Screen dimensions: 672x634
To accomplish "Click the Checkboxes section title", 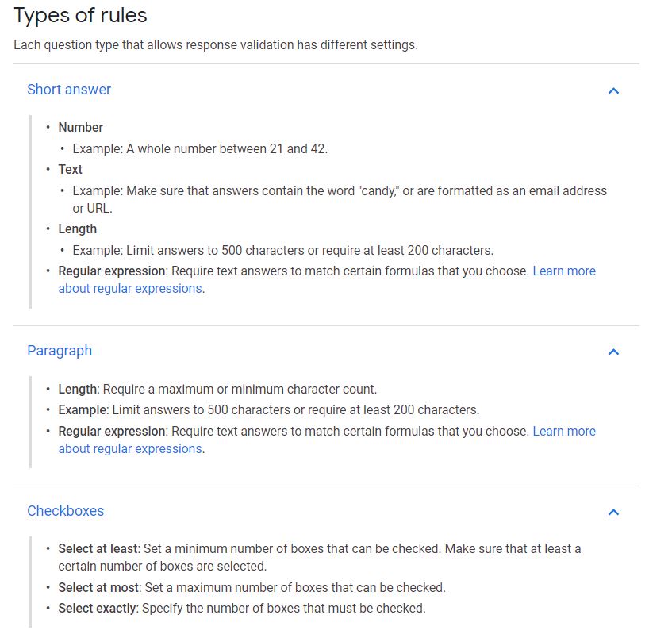I will tap(65, 511).
